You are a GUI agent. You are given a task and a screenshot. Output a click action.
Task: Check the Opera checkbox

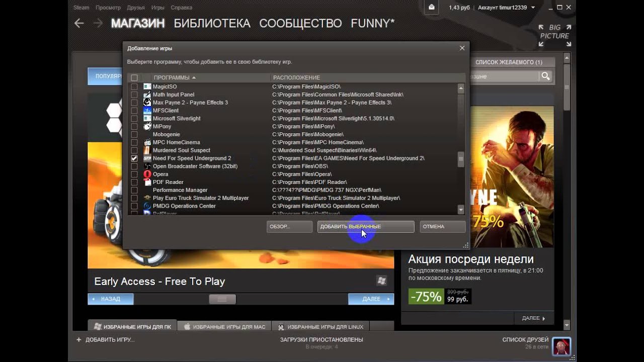click(134, 174)
